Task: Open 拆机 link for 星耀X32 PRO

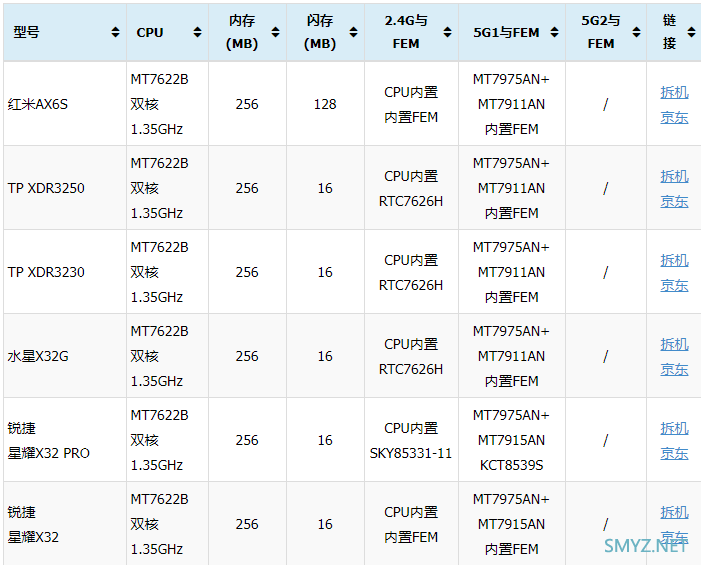Action: 674,428
